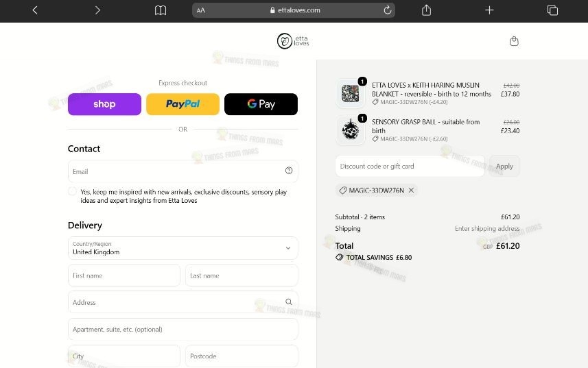Pay with the Shop Pay button
This screenshot has height=368, width=588.
(104, 104)
